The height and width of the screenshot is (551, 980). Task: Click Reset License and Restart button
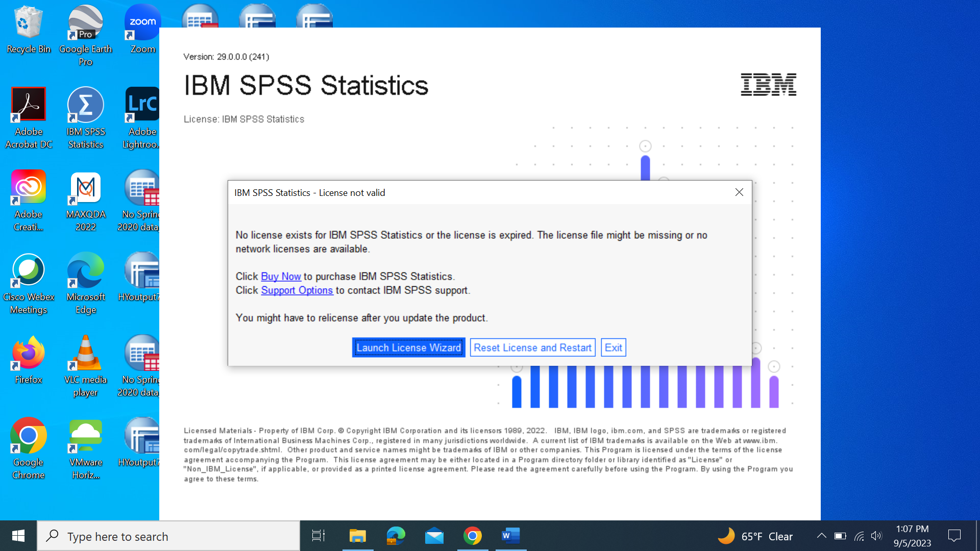(x=532, y=348)
